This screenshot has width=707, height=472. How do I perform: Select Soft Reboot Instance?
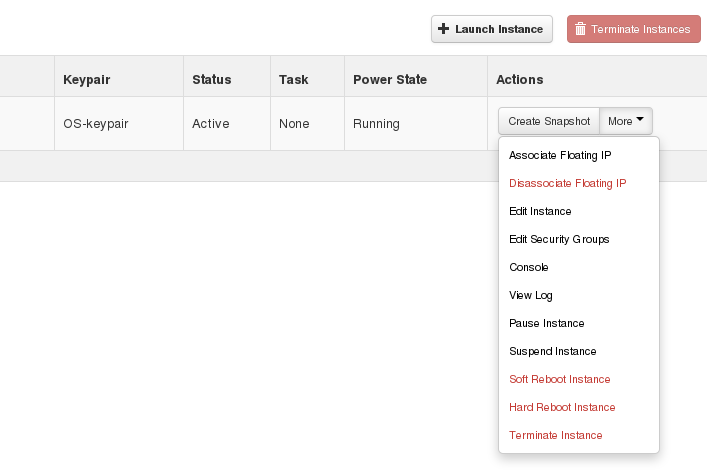point(559,380)
